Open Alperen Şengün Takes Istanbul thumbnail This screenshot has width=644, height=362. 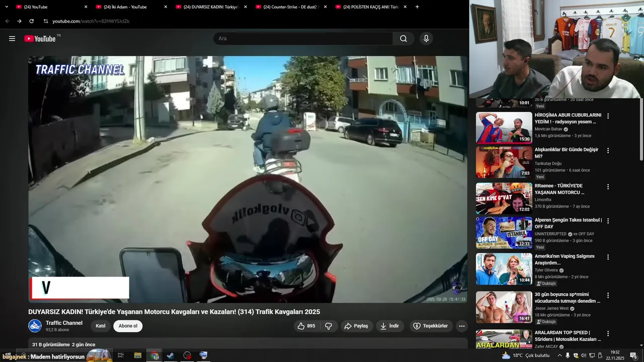coord(504,233)
